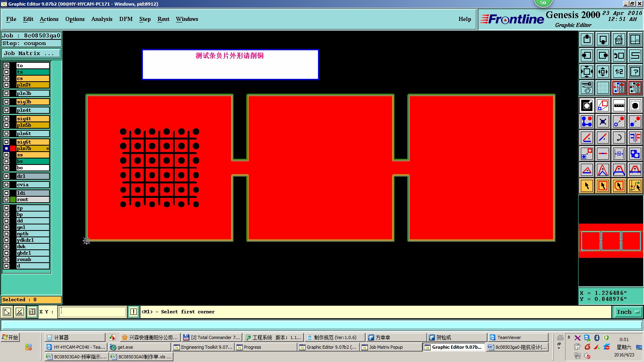Switch to TeamViewer taskbar window
The height and width of the screenshot is (362, 644).
point(518,337)
